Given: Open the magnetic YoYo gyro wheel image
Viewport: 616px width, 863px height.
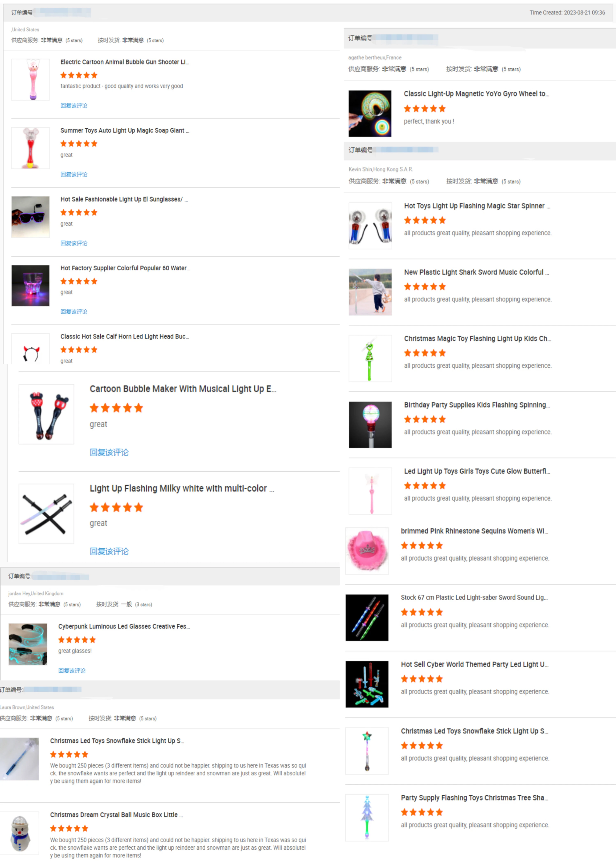Looking at the screenshot, I should coord(370,113).
